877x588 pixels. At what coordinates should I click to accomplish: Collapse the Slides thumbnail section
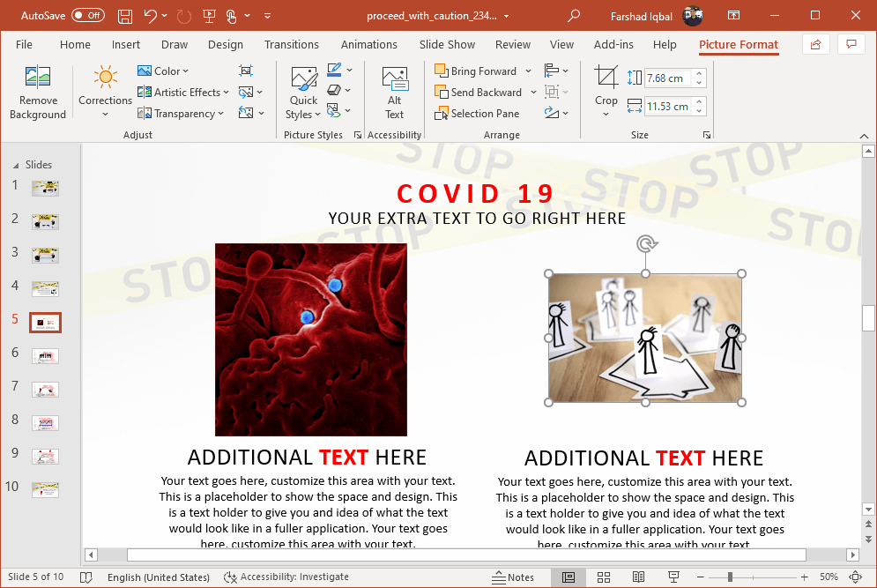coord(15,165)
